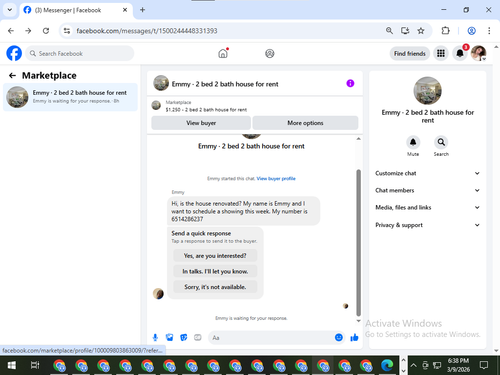This screenshot has height=375, width=500.
Task: Open the notifications bell
Action: [460, 53]
